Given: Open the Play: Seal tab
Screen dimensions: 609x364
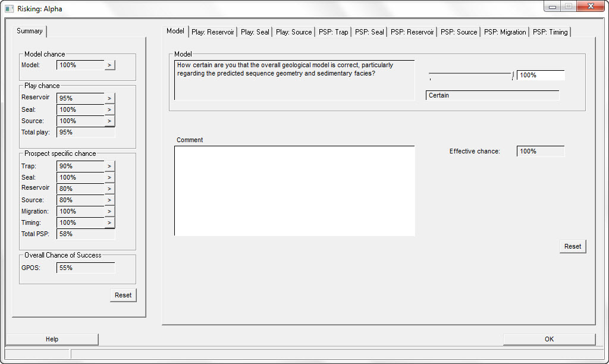Looking at the screenshot, I should click(x=255, y=32).
